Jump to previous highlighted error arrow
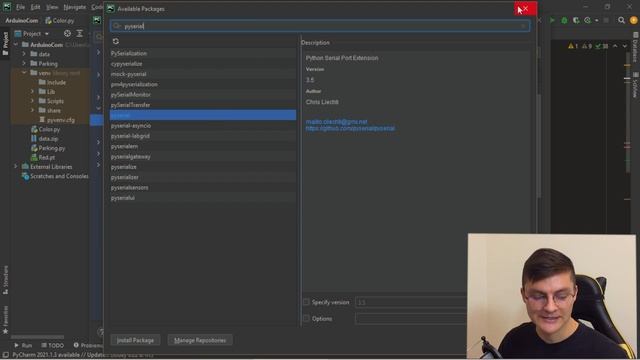Viewport: 640px width, 360px height. 615,46
